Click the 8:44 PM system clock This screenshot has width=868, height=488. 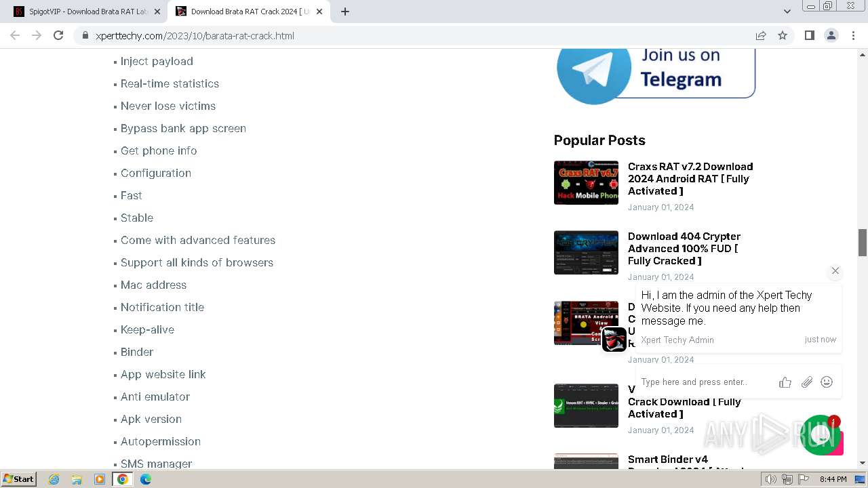tap(833, 479)
